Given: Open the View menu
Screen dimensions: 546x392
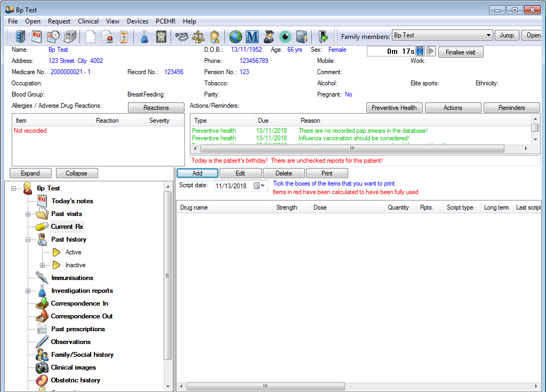Looking at the screenshot, I should point(113,21).
